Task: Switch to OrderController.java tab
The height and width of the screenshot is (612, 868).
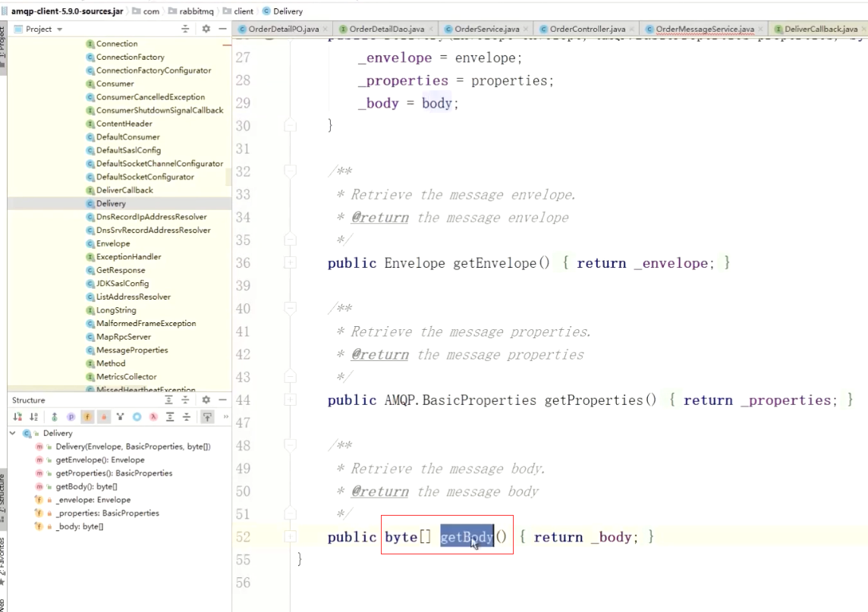Action: pos(587,29)
